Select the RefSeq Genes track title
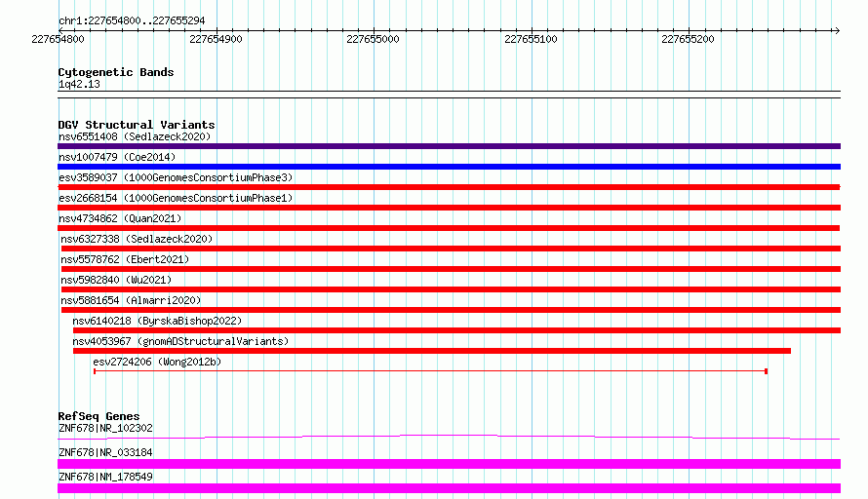 pos(99,416)
